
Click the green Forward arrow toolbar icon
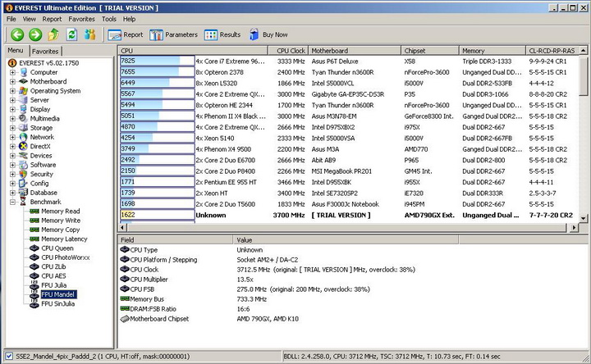35,34
